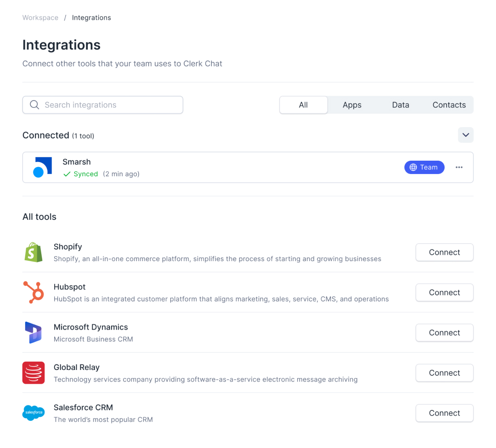Image resolution: width=496 pixels, height=448 pixels.
Task: Switch to the Data tab
Action: [x=400, y=105]
